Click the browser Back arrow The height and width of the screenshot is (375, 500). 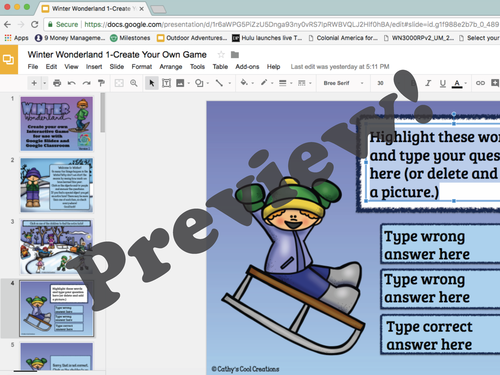tap(7, 24)
